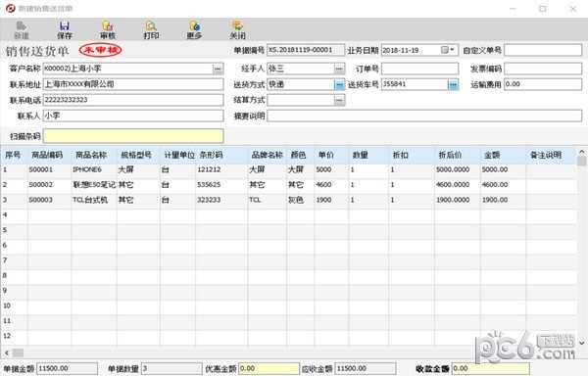Click the 金额 column header
Screen dimensions: 588x376
(x=503, y=155)
